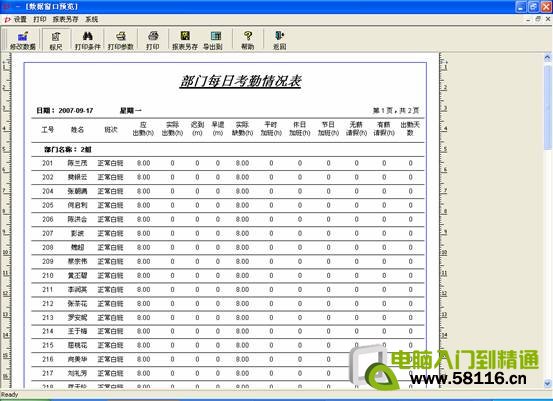Click the 修改数据 toolbar icon
Image resolution: width=553 pixels, height=401 pixels.
click(x=23, y=40)
